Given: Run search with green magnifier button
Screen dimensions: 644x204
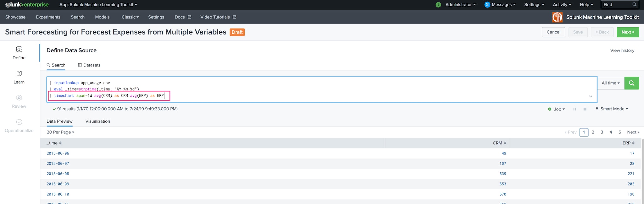Looking at the screenshot, I should tap(631, 83).
